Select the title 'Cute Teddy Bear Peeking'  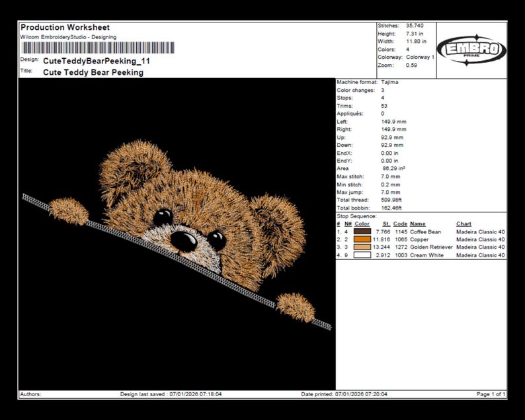[93, 72]
